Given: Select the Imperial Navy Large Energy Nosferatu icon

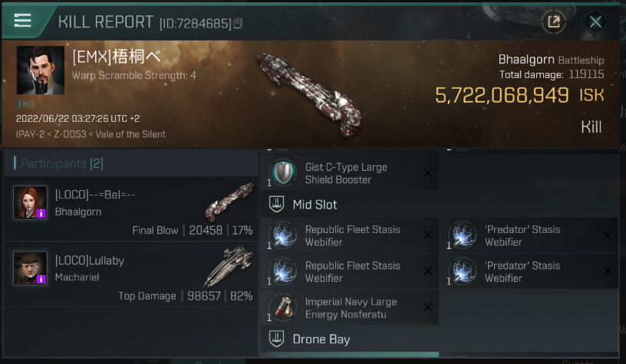Looking at the screenshot, I should tap(285, 307).
